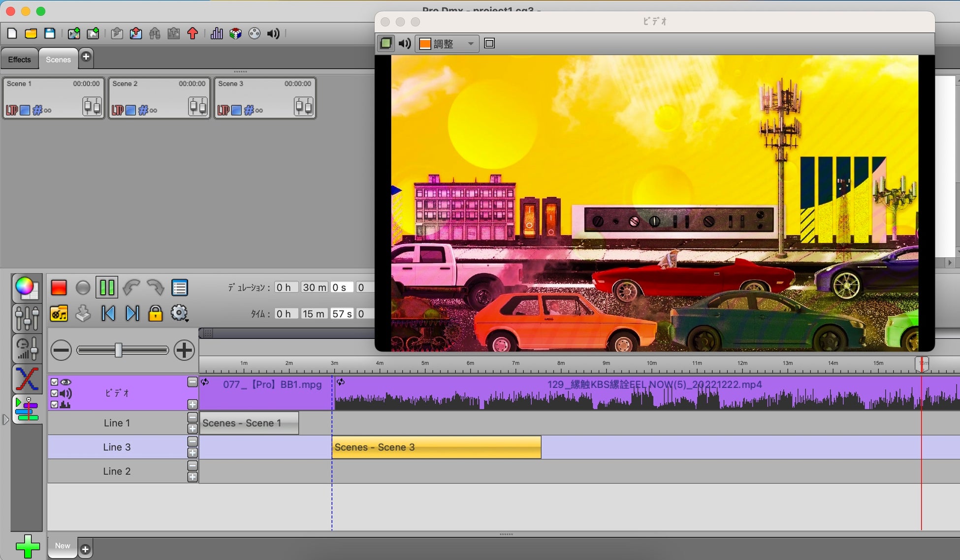Toggle the video track visibility eye checkbox
The image size is (960, 560).
[55, 382]
